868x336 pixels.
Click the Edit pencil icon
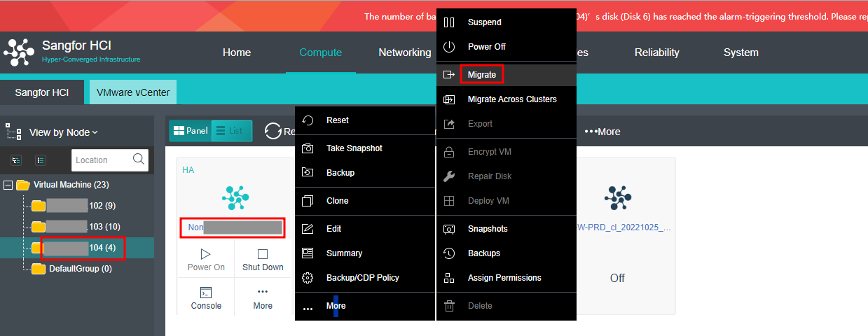pos(308,229)
